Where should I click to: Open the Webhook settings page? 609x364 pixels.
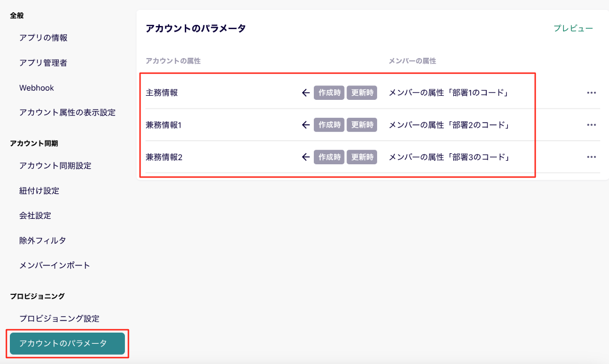point(37,88)
